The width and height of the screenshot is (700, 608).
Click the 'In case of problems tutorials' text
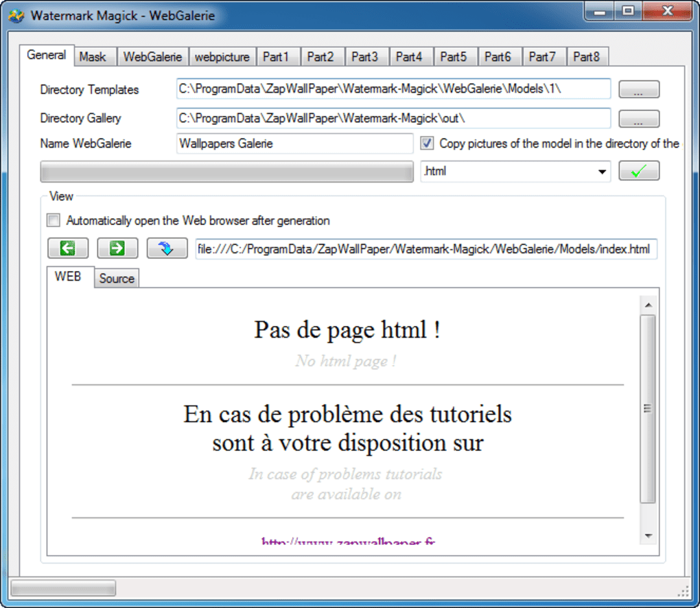tap(345, 473)
